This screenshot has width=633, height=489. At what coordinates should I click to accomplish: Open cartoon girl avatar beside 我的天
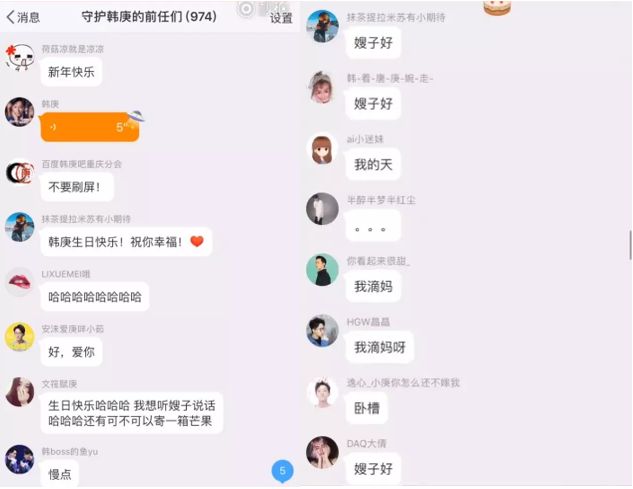click(x=322, y=149)
